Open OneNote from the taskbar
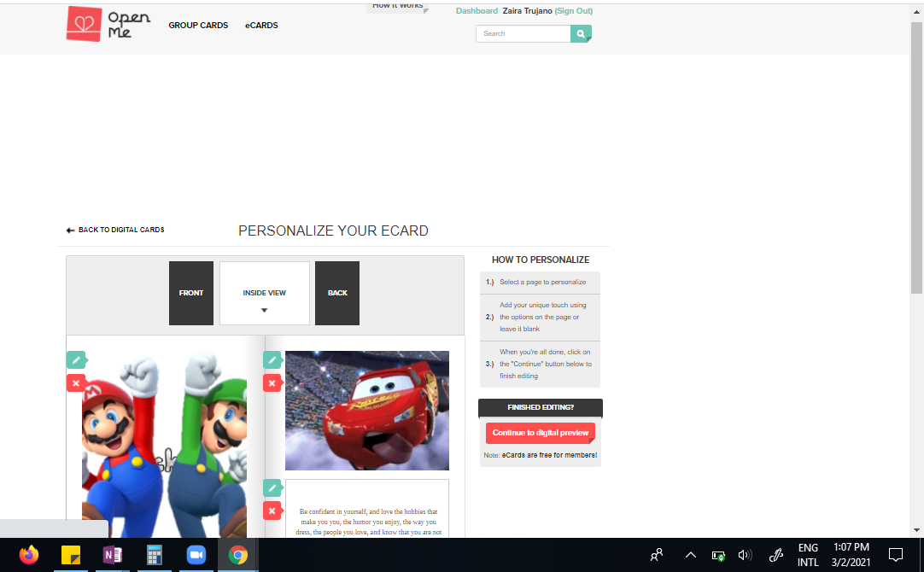Viewport: 924px width, 572px height. (x=113, y=555)
